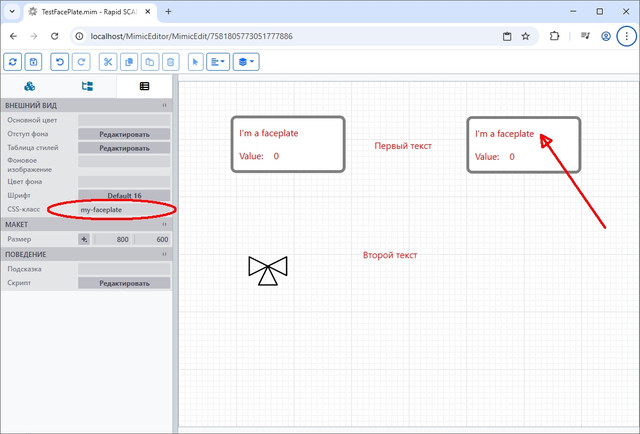Screen dimensions: 640x434
Task: Paste with the clipboard toolbar icon
Action: click(150, 62)
